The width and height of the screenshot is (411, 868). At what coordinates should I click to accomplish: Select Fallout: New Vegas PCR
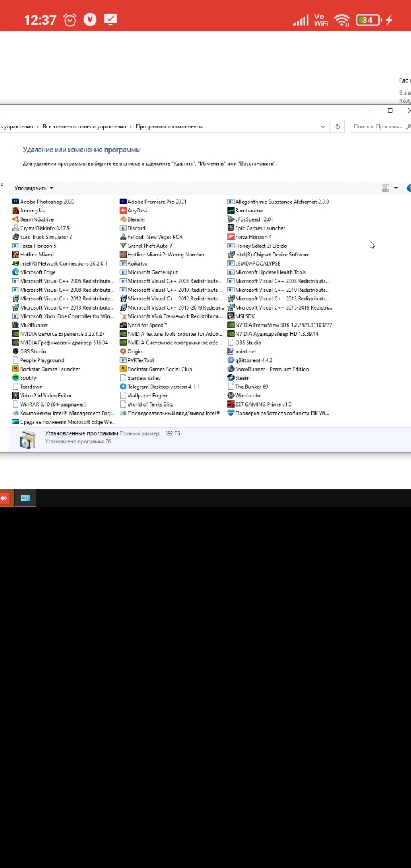[151, 237]
